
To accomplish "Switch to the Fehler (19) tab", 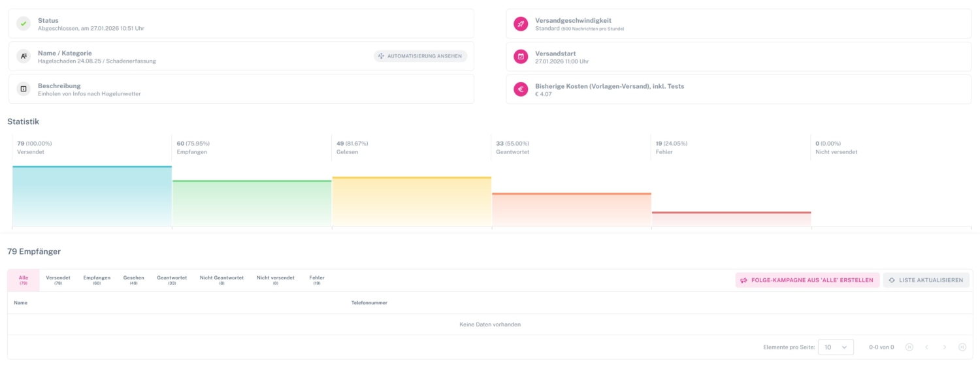I will 317,280.
